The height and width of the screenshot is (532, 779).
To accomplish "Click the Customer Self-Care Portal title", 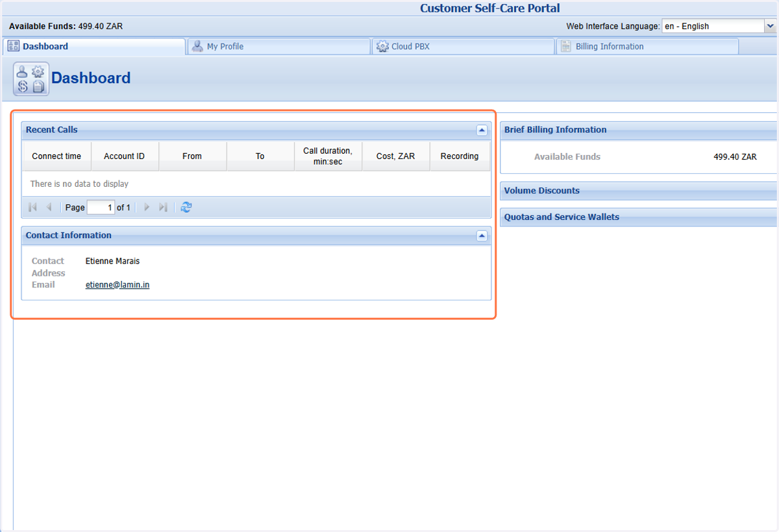I will (x=489, y=8).
